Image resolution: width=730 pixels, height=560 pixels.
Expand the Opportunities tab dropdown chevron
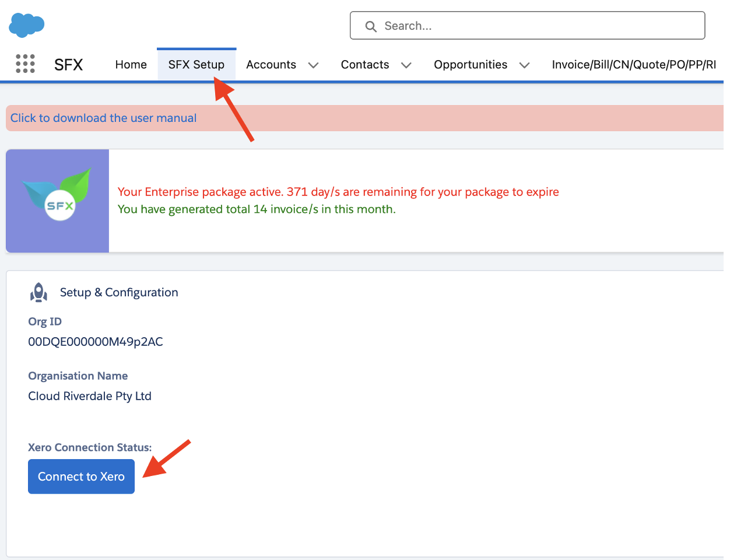[x=524, y=65]
